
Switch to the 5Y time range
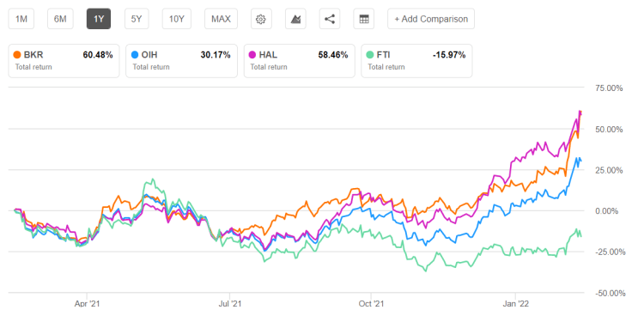point(137,19)
